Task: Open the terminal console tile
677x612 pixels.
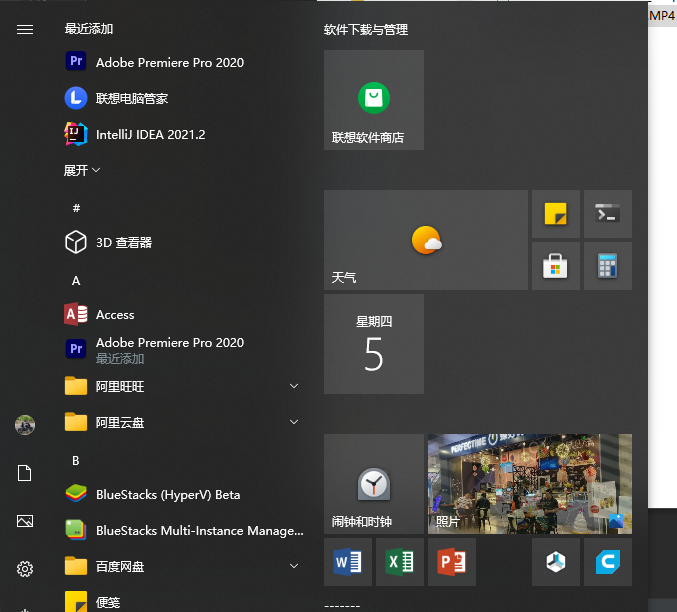Action: point(608,214)
